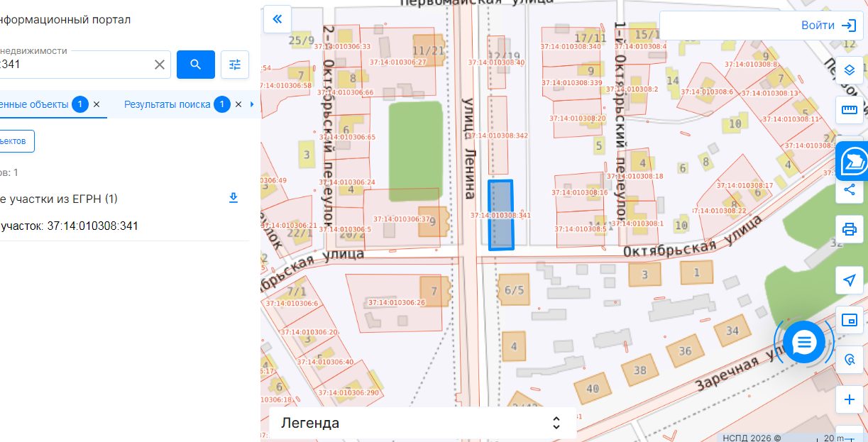Click parcel label 37:14:010308:342 on map
The width and height of the screenshot is (868, 442).
(x=498, y=135)
